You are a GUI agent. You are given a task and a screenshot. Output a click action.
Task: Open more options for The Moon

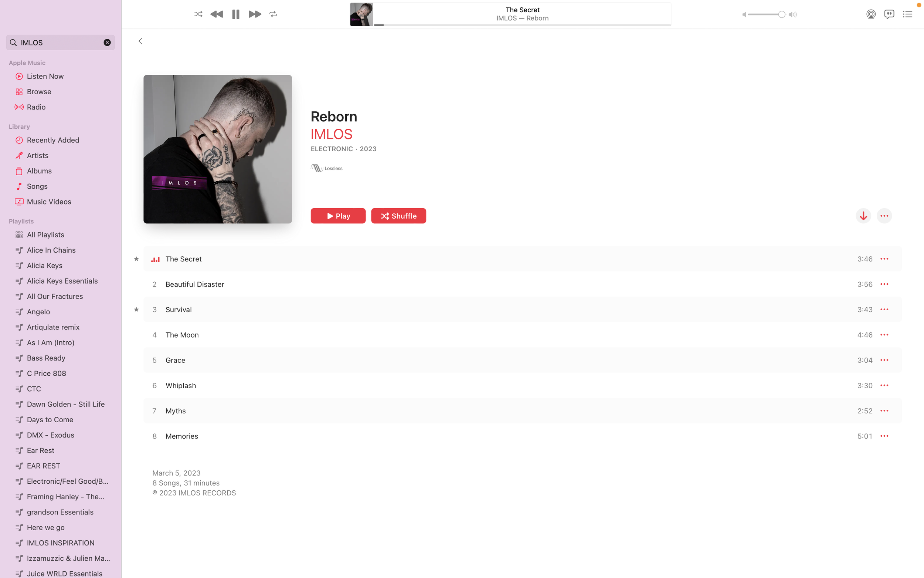coord(884,335)
